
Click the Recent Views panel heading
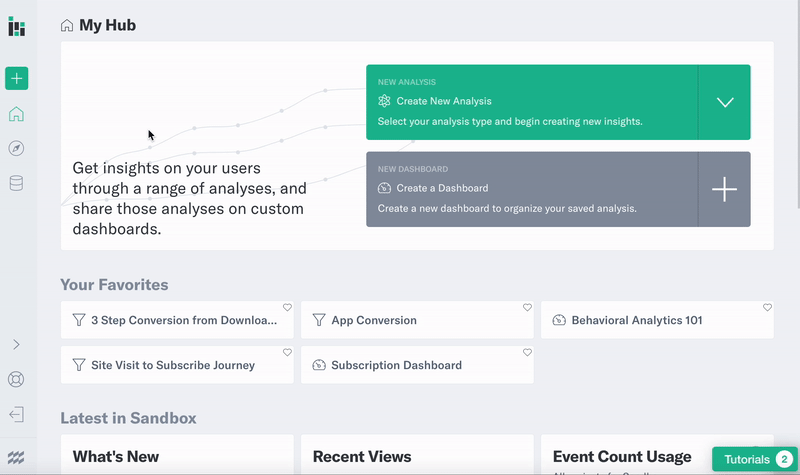pos(362,457)
